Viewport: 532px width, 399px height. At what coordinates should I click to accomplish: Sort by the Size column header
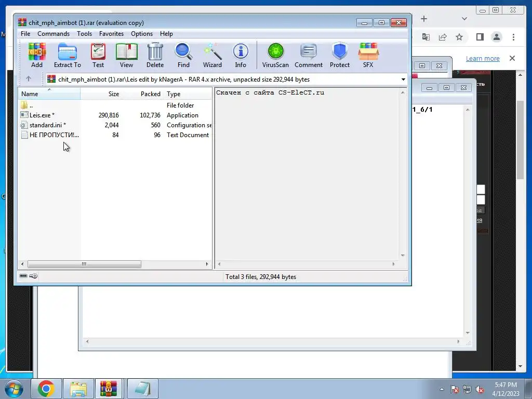101,94
